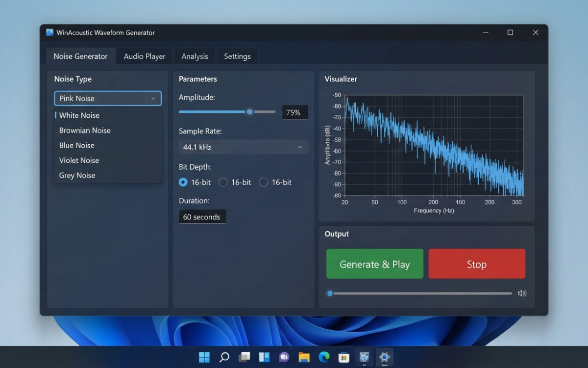Click the Generate & Play button

coord(375,264)
